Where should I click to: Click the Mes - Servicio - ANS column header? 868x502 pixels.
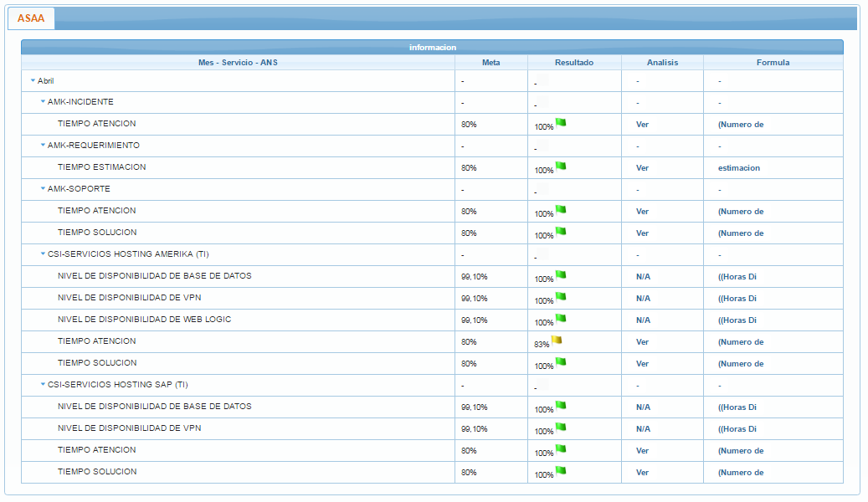coord(238,63)
